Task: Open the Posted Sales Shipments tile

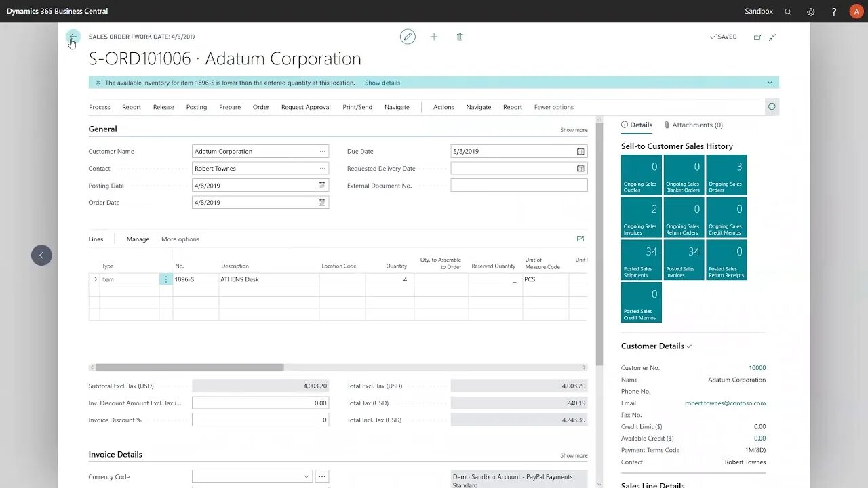Action: (x=641, y=260)
